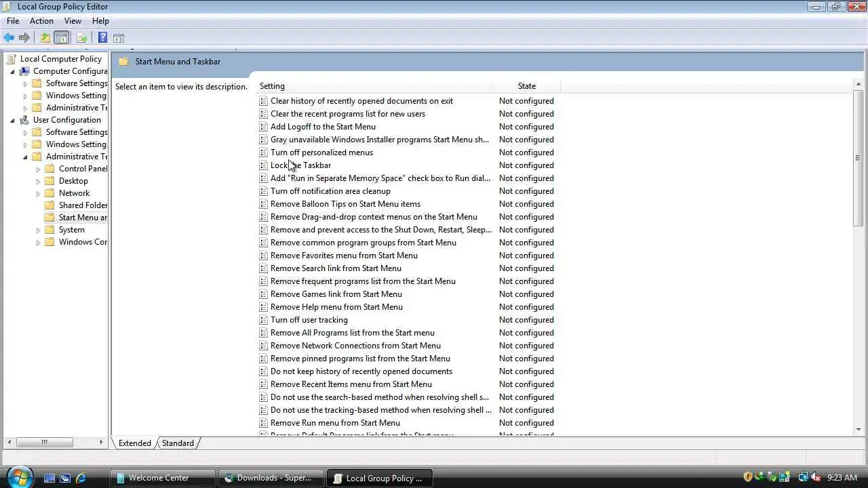Select 'Remove Favorites menu from Start Menu'
The height and width of the screenshot is (488, 868).
click(x=344, y=256)
